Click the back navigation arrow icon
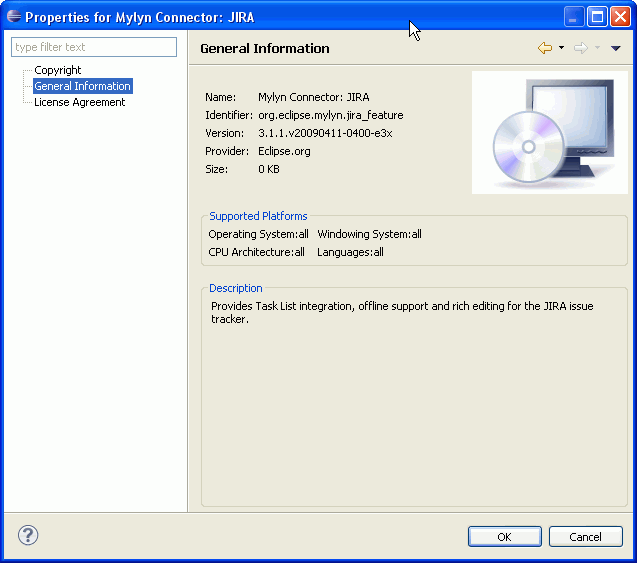 545,48
